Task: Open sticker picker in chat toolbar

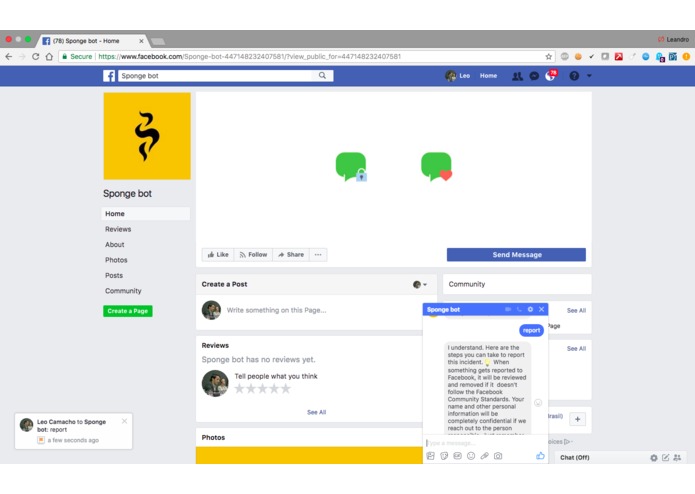Action: point(444,456)
